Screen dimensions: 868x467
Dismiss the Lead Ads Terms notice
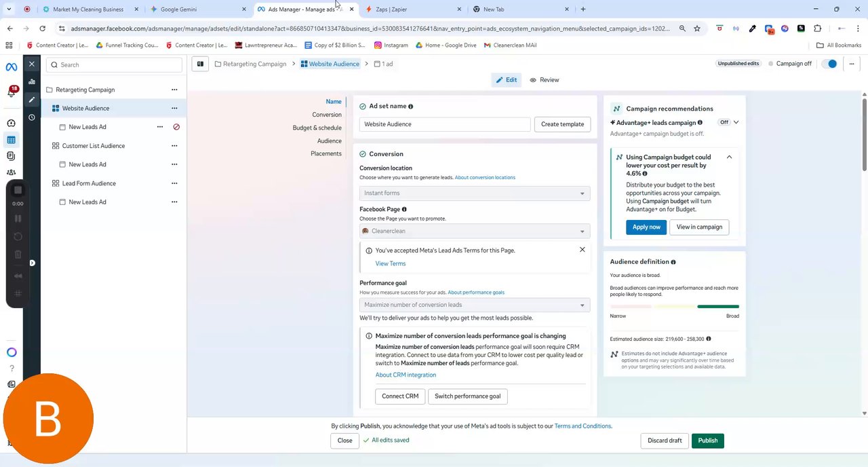point(582,250)
